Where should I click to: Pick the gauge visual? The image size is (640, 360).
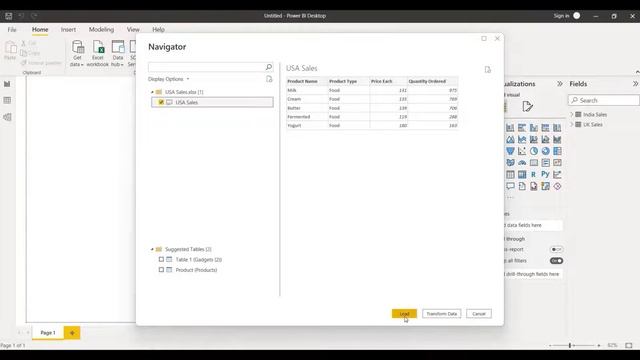click(522, 163)
